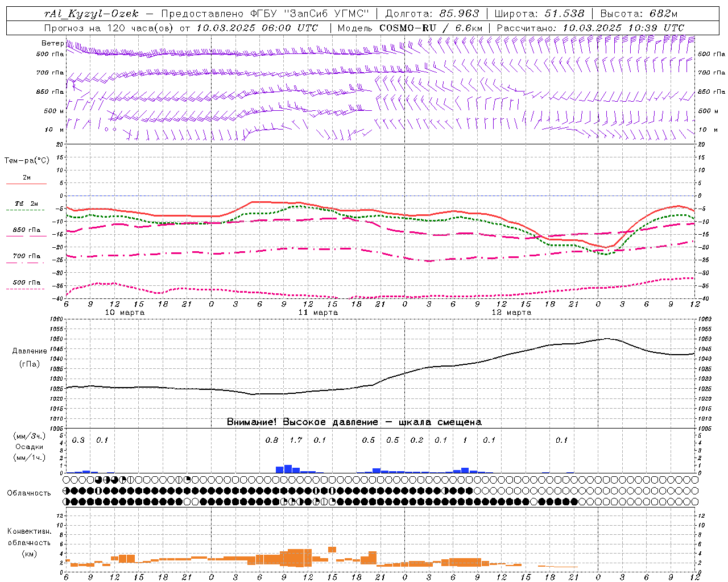The image size is (728, 582).
Task: Select the text Предоставлено ФГБУ "ЗапСиб УГМС"
Action: point(266,14)
